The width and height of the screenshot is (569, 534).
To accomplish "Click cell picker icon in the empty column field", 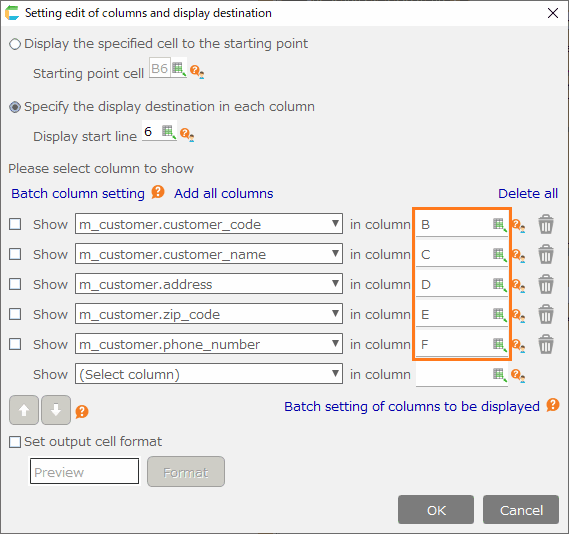I will click(500, 374).
